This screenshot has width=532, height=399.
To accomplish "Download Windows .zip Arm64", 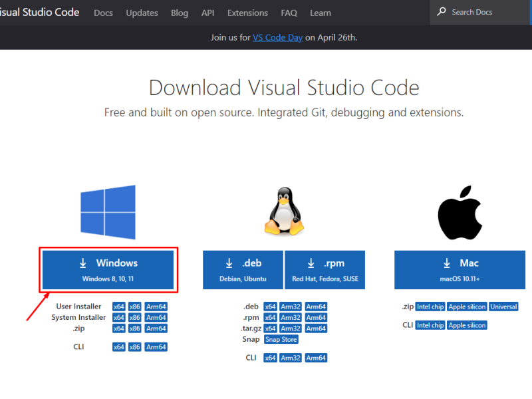I will tap(156, 328).
